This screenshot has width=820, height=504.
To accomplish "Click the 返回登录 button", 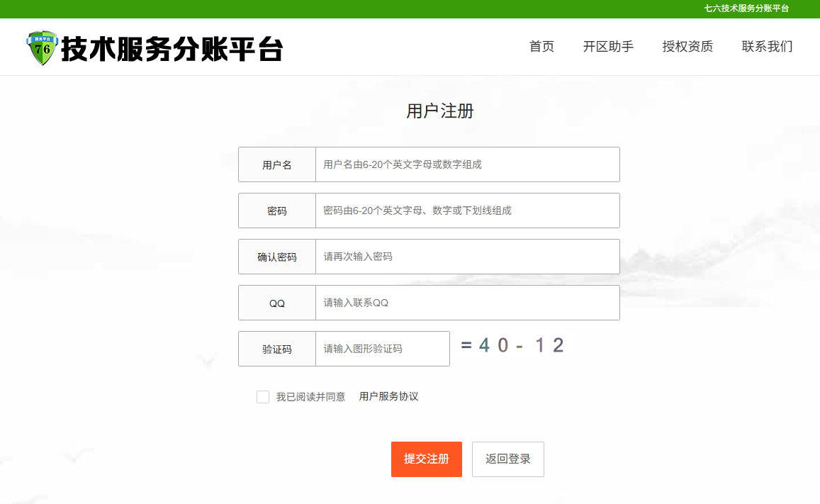I will coord(507,459).
